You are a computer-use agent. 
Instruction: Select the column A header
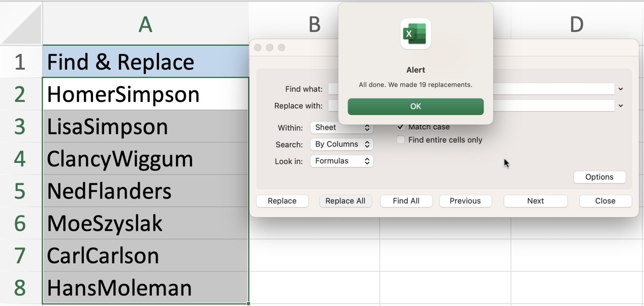click(x=145, y=24)
